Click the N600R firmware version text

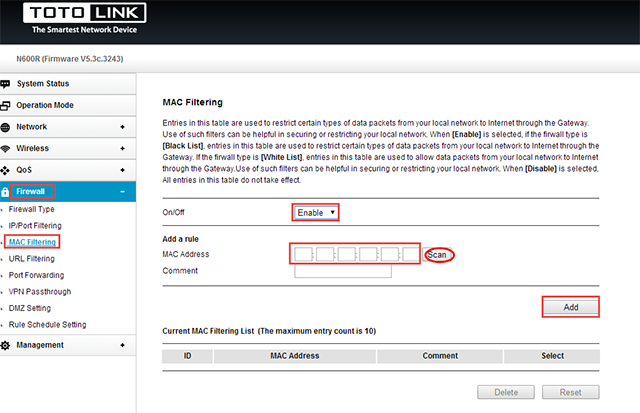tap(70, 59)
